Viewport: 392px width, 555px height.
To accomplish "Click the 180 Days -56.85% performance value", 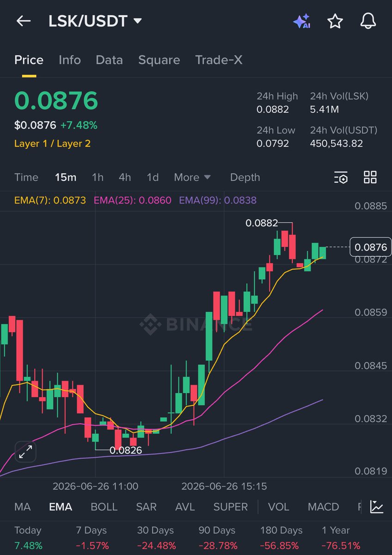I will pos(280,546).
